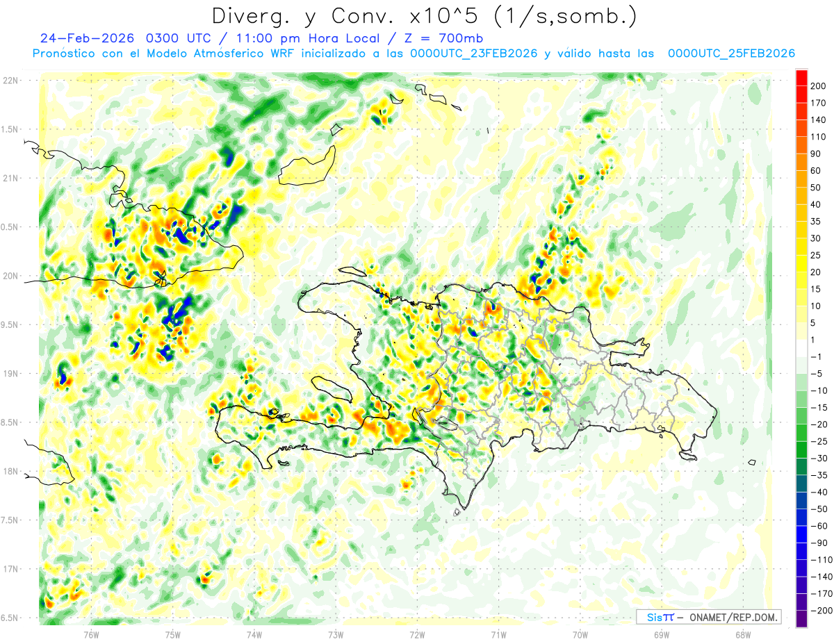Screen dimensions: 834x644
Task: Click the '21N' latitude axis label
Action: (10, 179)
